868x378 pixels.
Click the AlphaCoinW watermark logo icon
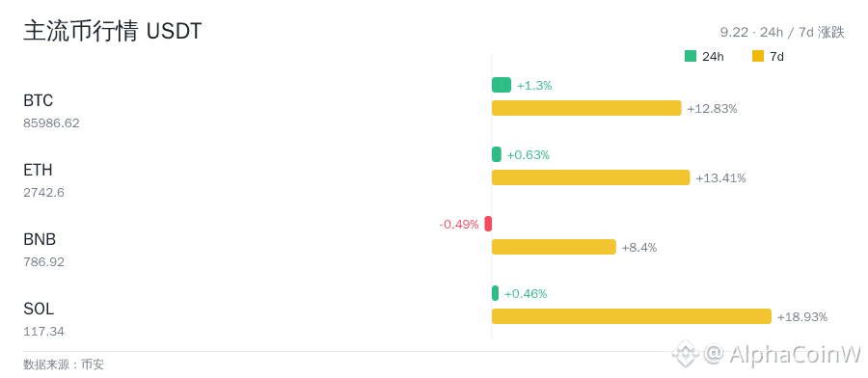[x=686, y=353]
